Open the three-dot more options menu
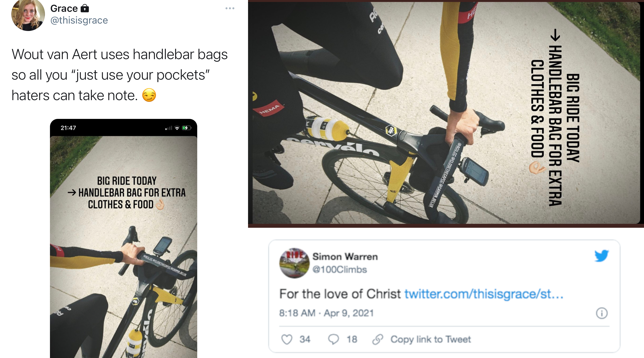 point(230,9)
